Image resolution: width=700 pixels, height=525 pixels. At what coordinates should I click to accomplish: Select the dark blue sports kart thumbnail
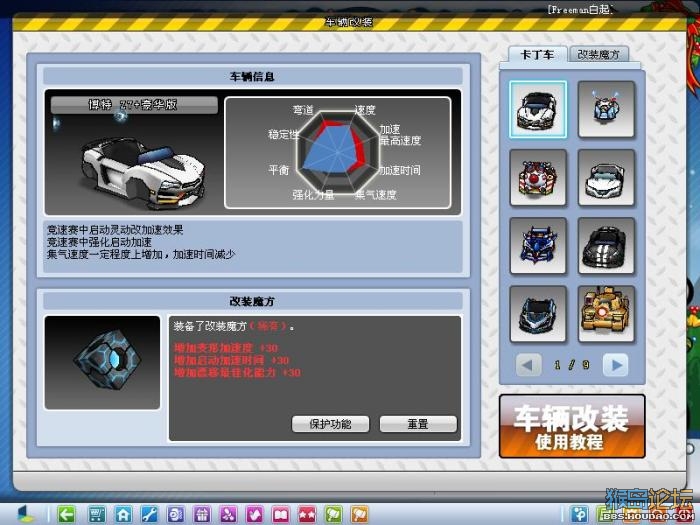(538, 314)
